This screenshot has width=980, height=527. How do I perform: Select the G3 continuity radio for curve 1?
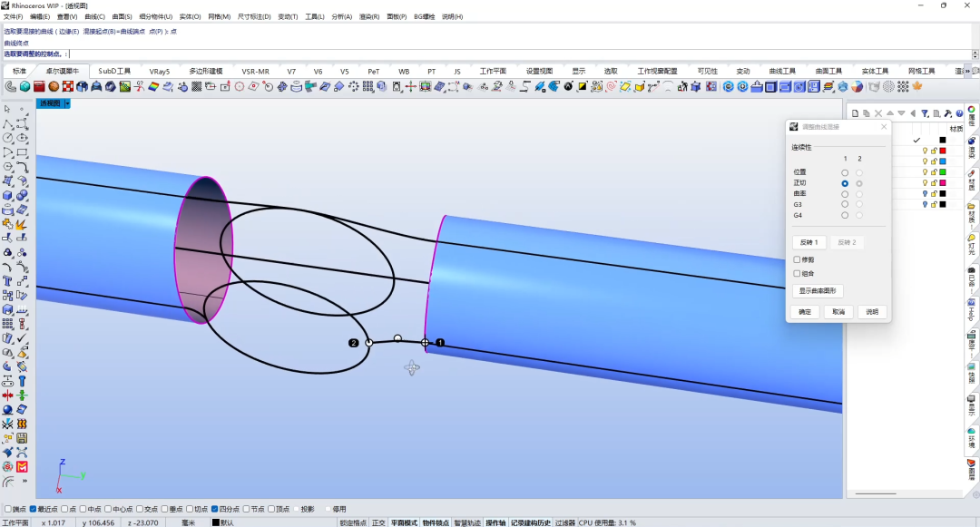(845, 205)
